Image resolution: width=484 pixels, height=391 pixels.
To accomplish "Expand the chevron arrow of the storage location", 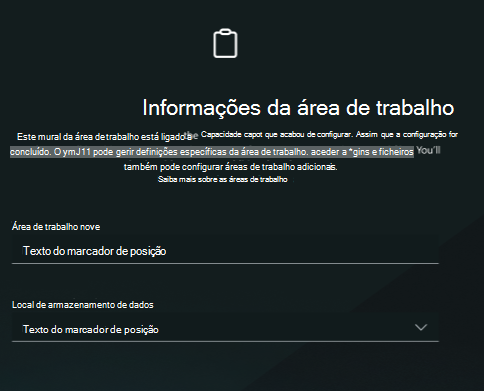I will click(421, 327).
